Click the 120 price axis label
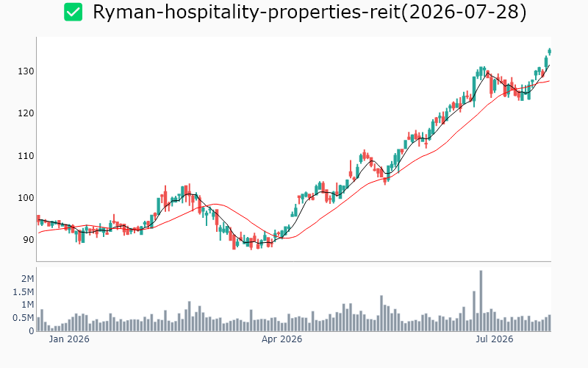588x368 pixels. point(26,113)
